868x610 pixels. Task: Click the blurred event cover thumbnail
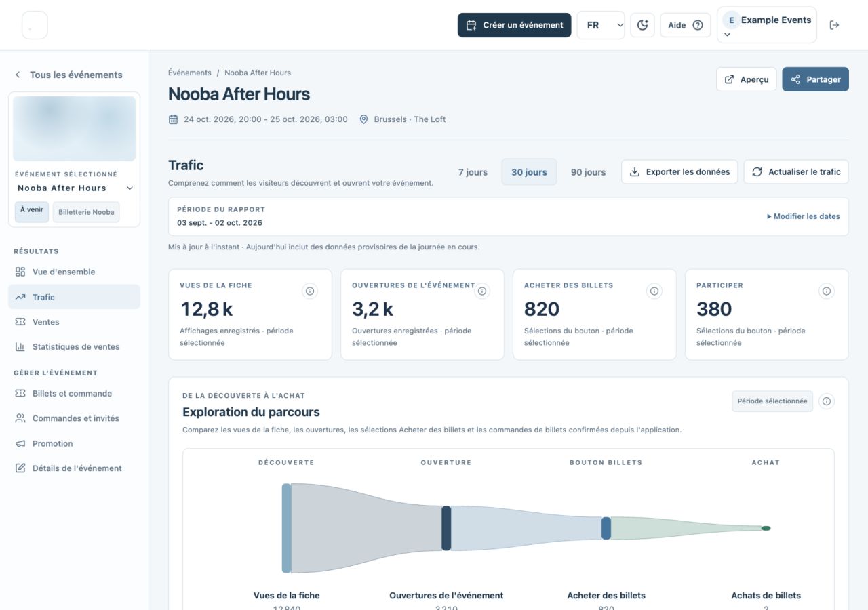(x=75, y=129)
